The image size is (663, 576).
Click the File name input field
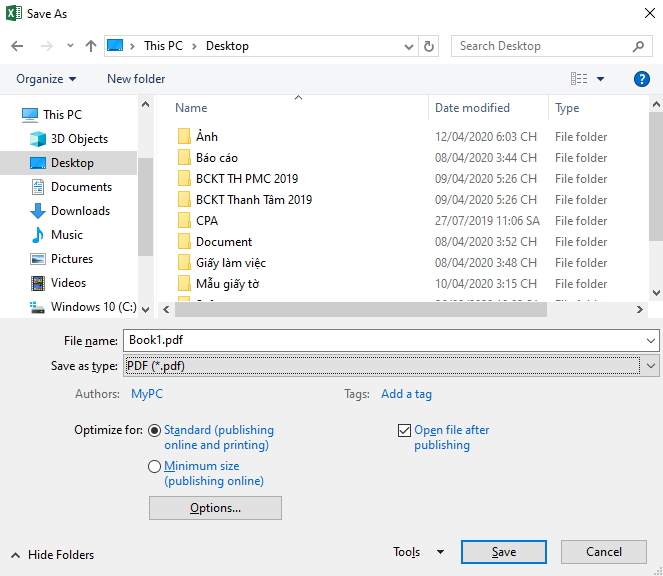coord(384,340)
